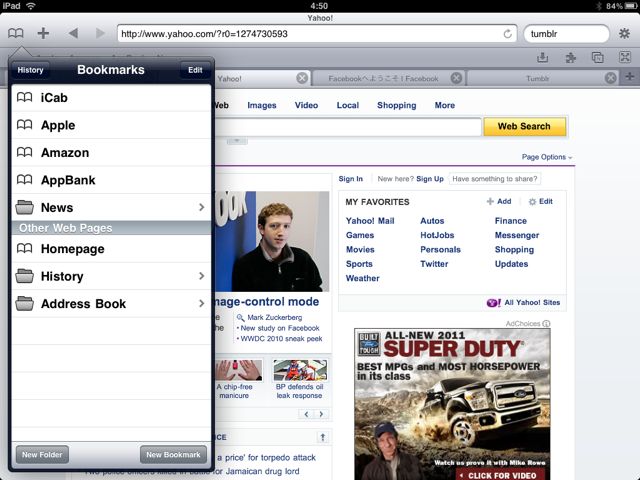Screen dimensions: 640x480
Task: Open the iCab bookmark
Action: click(x=111, y=98)
